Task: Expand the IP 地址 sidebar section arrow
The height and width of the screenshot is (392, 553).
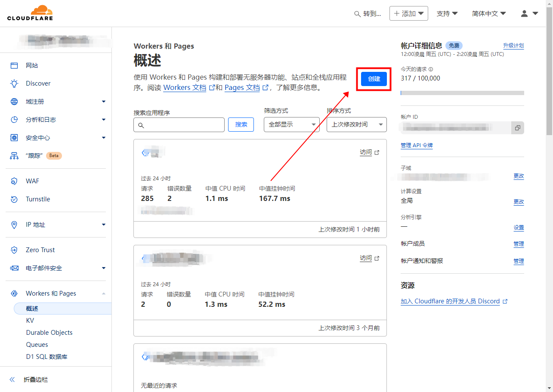Action: 104,225
